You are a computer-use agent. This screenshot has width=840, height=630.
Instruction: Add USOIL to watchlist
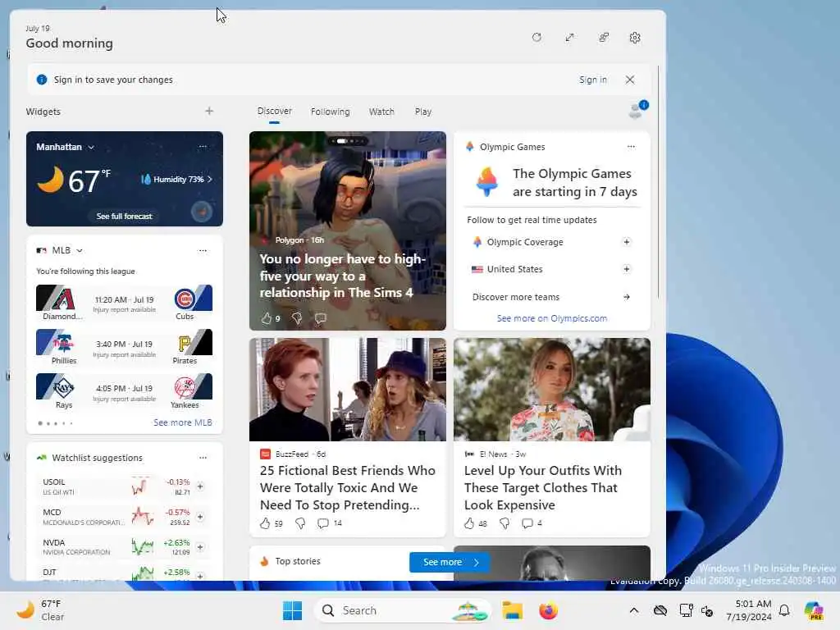pyautogui.click(x=200, y=486)
